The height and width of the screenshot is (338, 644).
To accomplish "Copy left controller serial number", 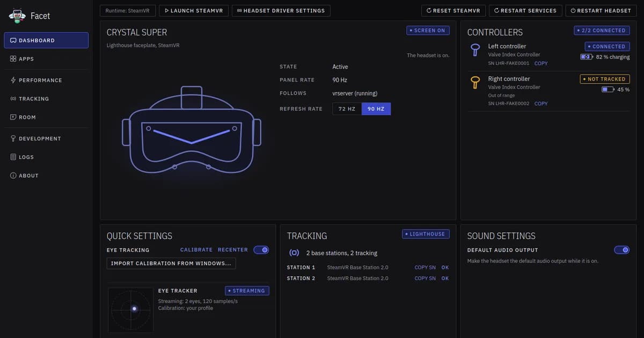I will (x=541, y=63).
